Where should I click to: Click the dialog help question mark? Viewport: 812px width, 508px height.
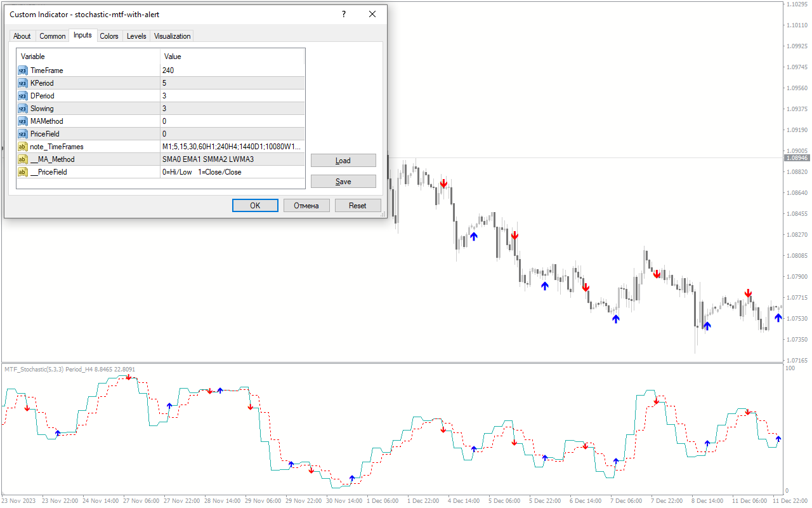click(x=344, y=14)
